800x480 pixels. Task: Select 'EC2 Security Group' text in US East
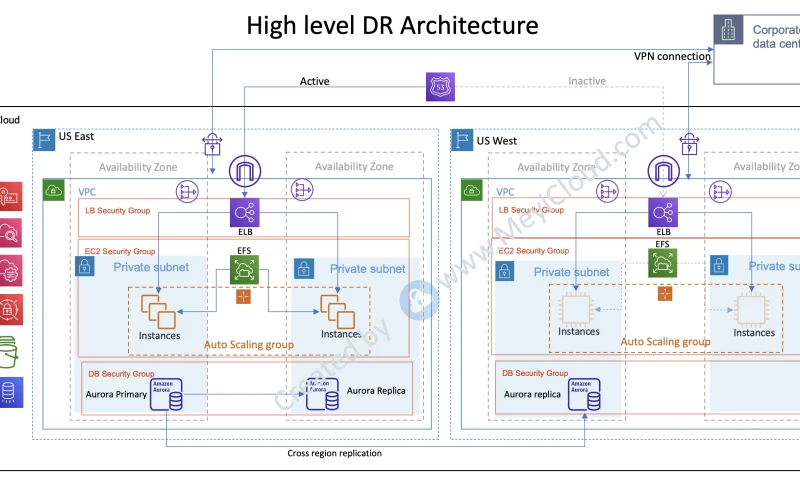120,251
